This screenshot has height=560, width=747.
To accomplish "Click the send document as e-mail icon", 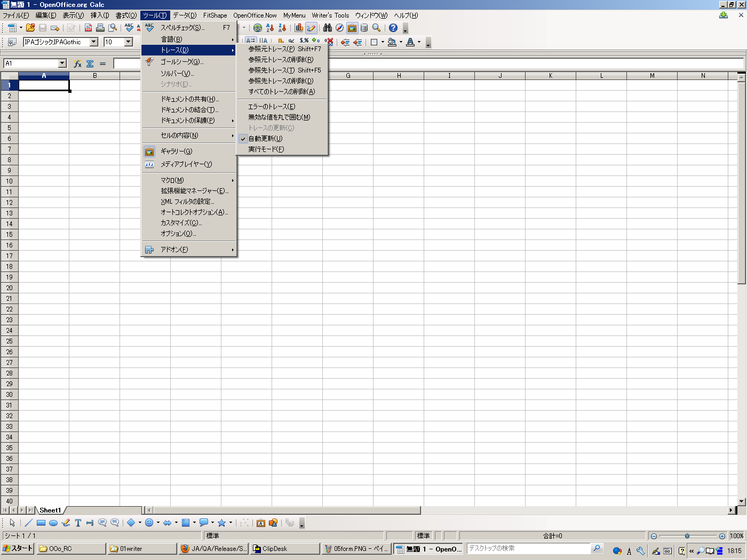I will [55, 28].
